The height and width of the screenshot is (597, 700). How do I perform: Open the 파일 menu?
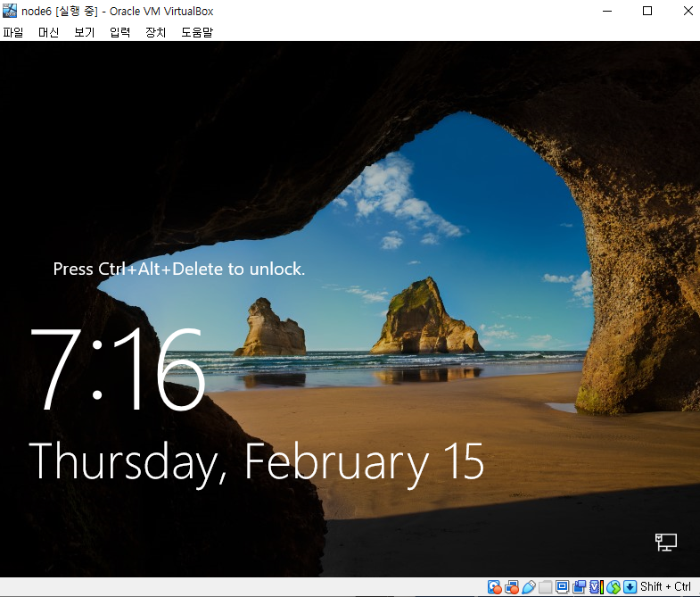coord(13,32)
